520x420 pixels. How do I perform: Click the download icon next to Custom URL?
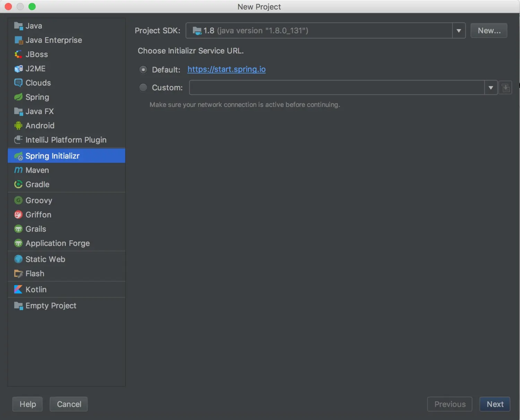click(505, 87)
